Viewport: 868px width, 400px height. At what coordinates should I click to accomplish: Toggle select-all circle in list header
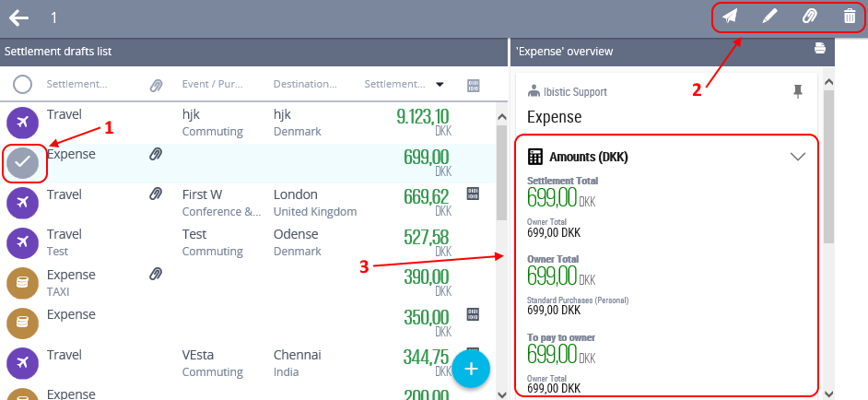(x=23, y=85)
